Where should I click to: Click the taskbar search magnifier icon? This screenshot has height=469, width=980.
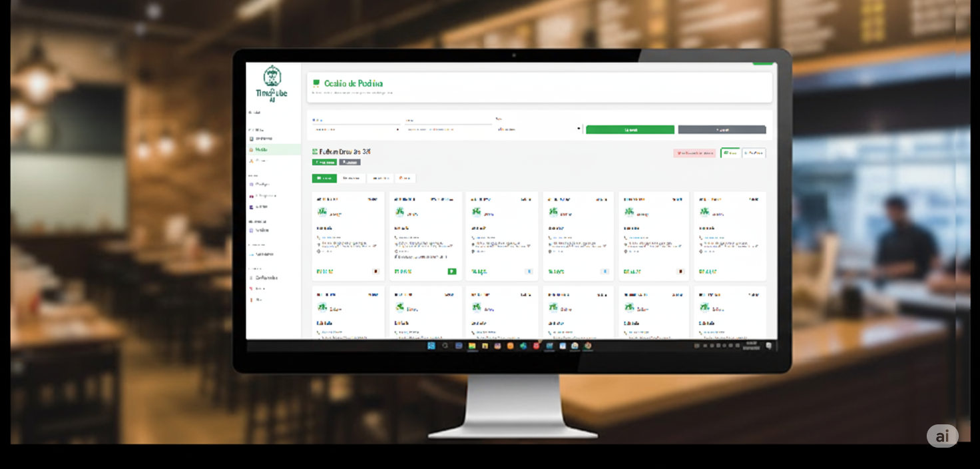[x=445, y=346]
